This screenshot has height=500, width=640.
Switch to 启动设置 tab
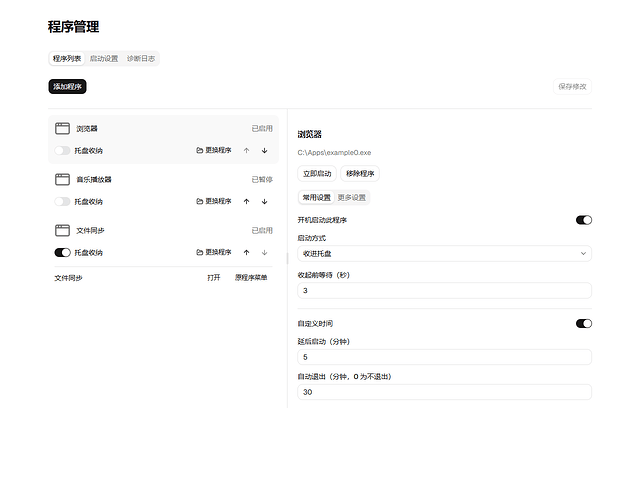(x=104, y=59)
